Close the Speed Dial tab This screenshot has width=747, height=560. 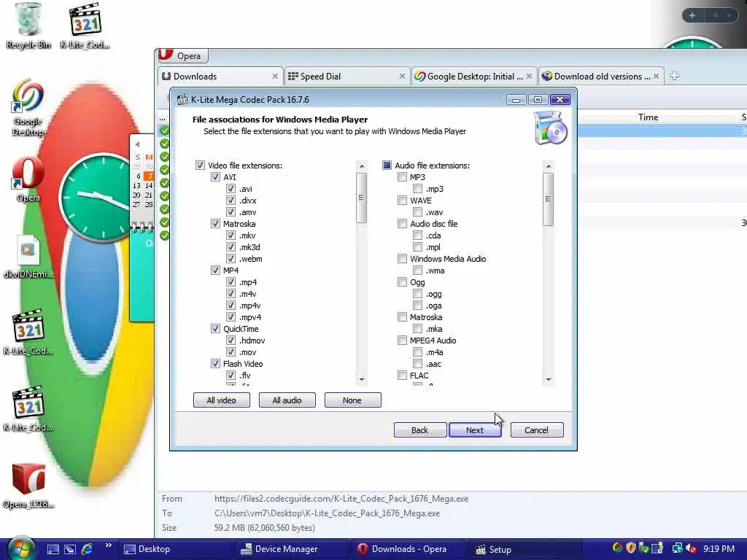402,76
